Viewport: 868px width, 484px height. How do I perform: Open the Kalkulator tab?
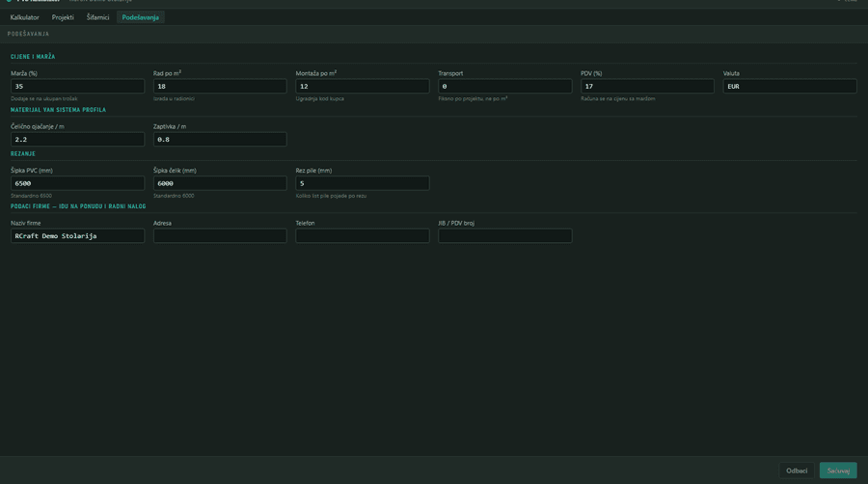click(24, 17)
